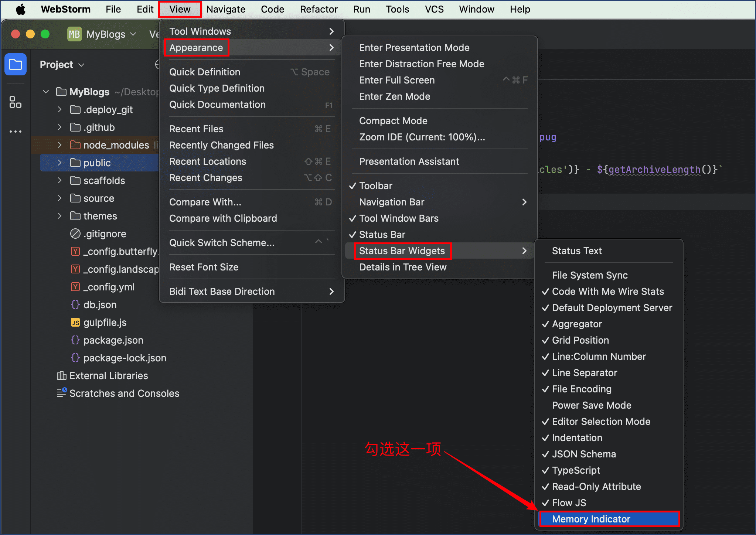
Task: Open the Refactor menu
Action: [x=319, y=9]
